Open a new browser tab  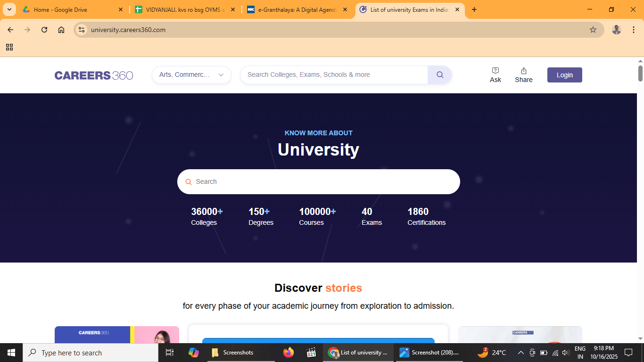point(474,9)
